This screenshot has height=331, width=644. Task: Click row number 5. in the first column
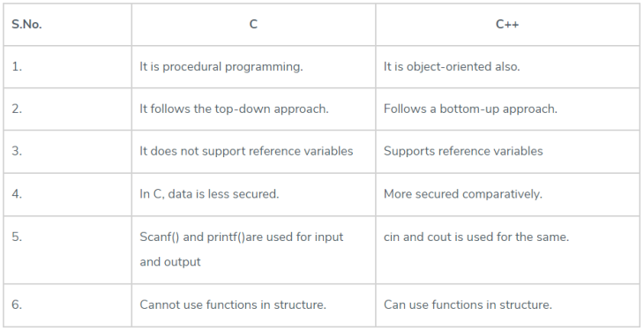(17, 237)
